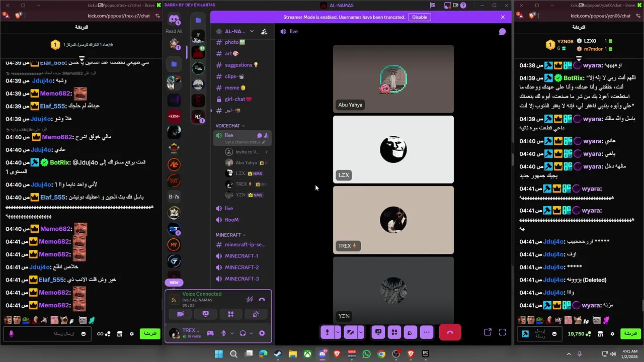Click the Read All button in Discord
The image size is (644, 362).
(x=174, y=31)
